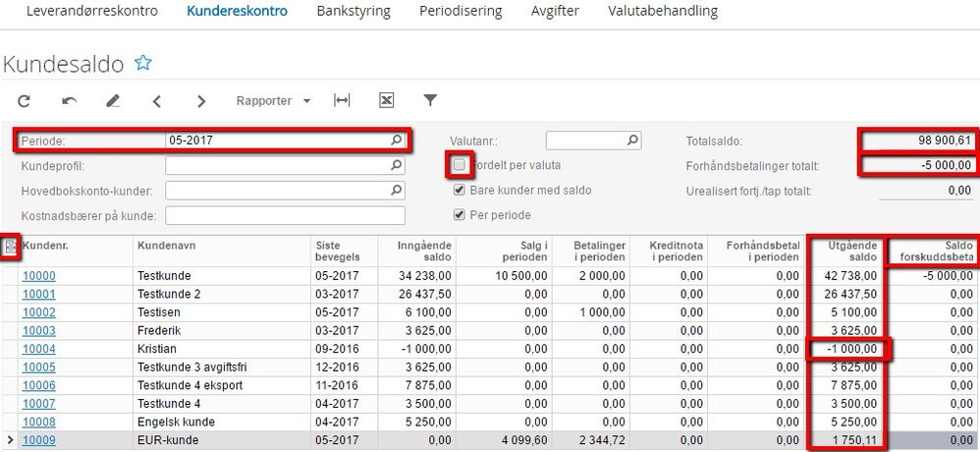The height and width of the screenshot is (452, 980).
Task: Click the 2 344,72 payment value
Action: 602,441
